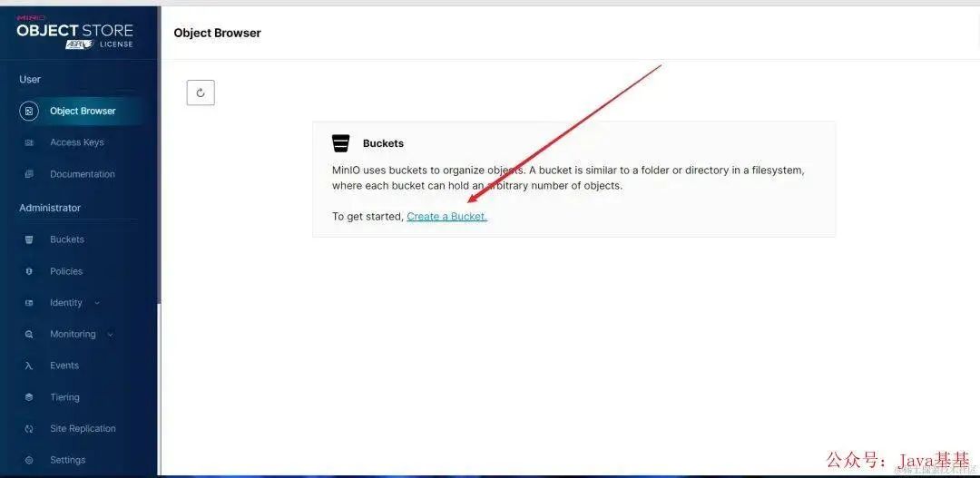Open Settings menu item
This screenshot has width=980, height=478.
pyautogui.click(x=67, y=460)
